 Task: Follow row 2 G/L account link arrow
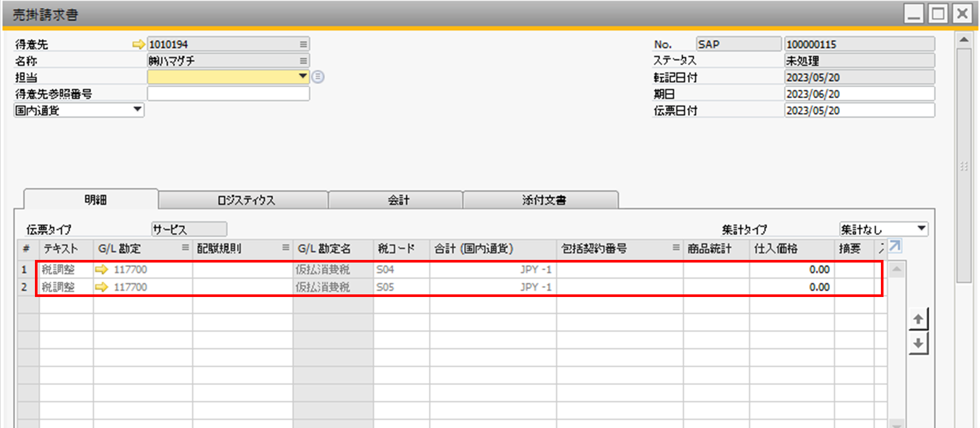102,287
